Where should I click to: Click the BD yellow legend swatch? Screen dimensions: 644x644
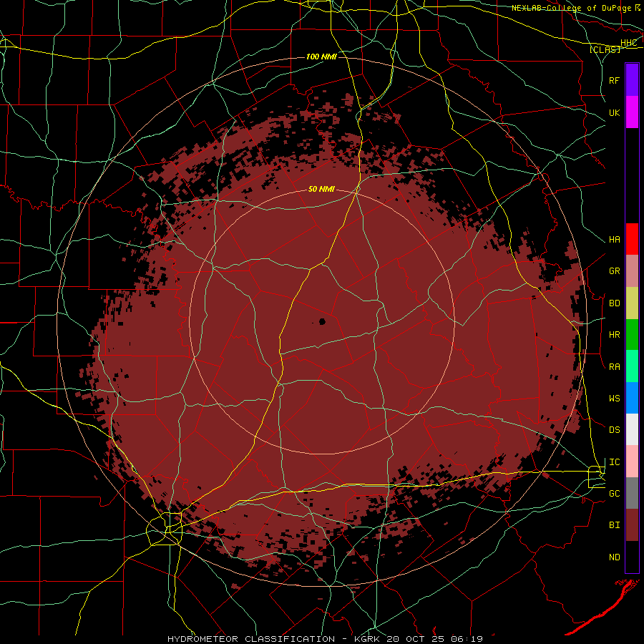coord(632,303)
